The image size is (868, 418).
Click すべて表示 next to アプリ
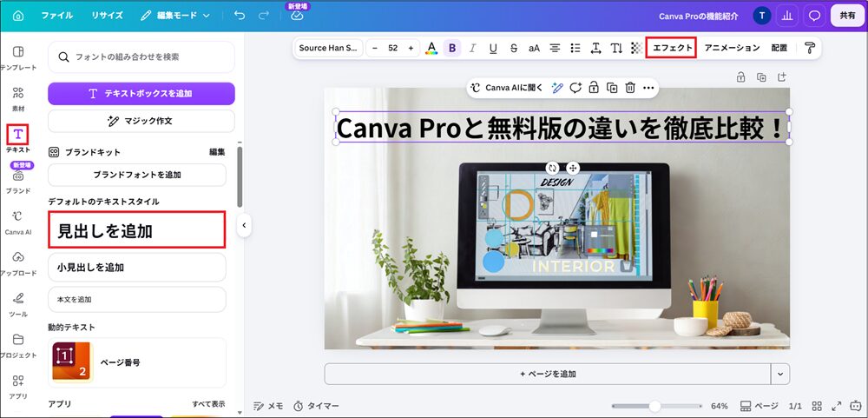208,404
